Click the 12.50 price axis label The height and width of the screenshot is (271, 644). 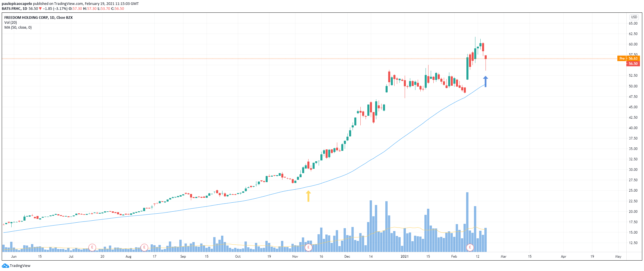tap(633, 243)
